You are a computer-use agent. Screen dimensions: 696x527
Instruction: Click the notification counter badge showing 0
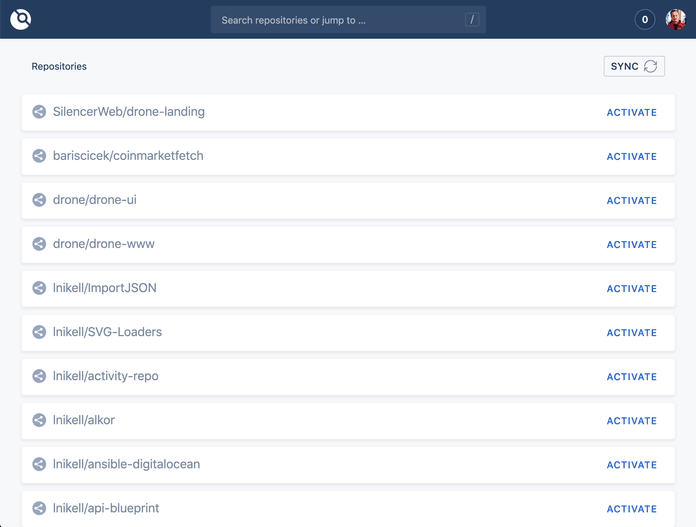pyautogui.click(x=645, y=19)
